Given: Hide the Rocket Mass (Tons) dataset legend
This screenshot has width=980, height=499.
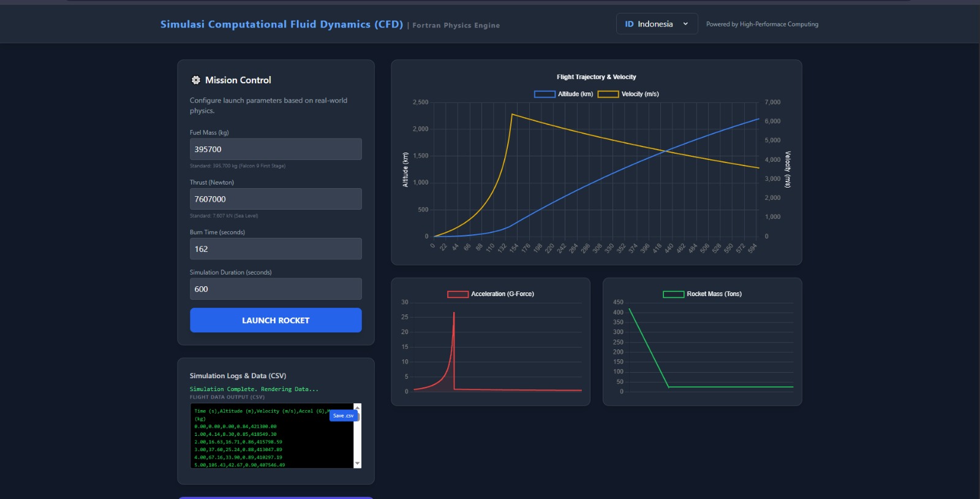Looking at the screenshot, I should pos(673,294).
